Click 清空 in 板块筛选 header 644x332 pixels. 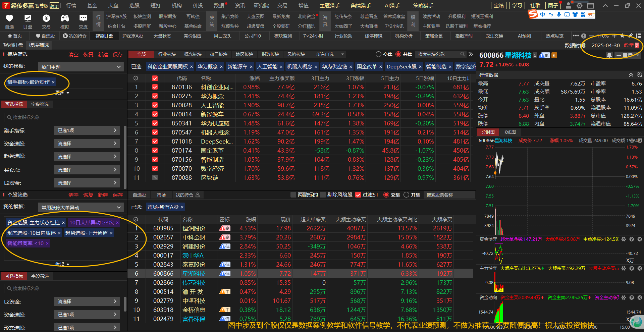[73, 55]
